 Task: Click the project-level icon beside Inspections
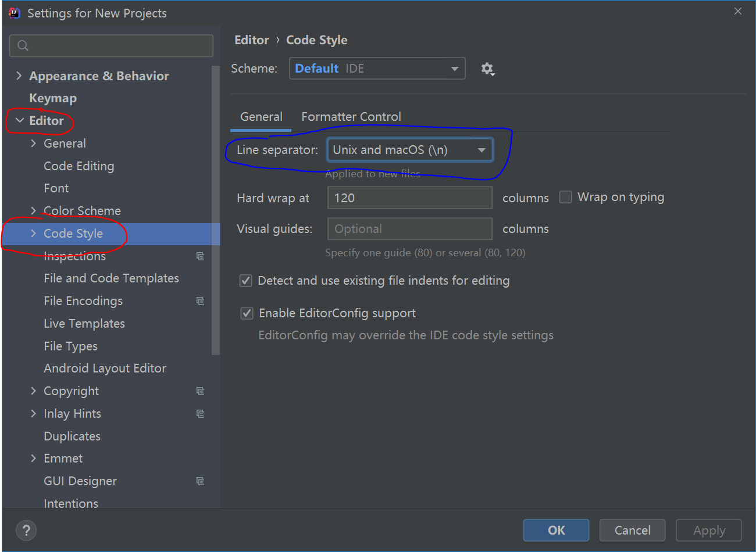(x=200, y=256)
